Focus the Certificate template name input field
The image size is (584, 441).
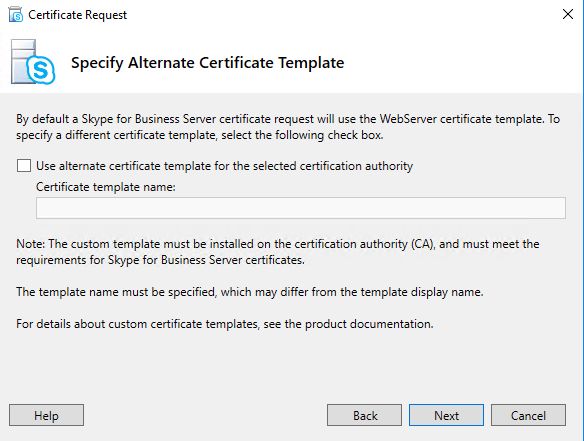click(x=301, y=208)
